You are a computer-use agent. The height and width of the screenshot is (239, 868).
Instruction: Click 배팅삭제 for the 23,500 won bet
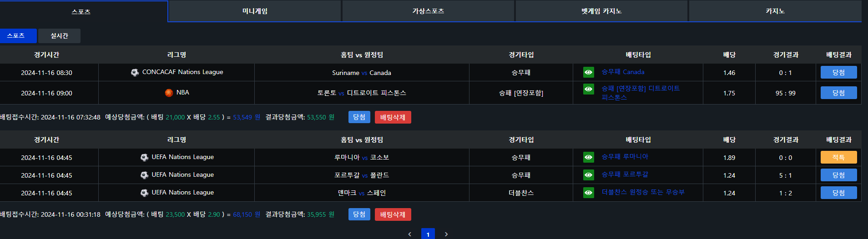(x=393, y=214)
